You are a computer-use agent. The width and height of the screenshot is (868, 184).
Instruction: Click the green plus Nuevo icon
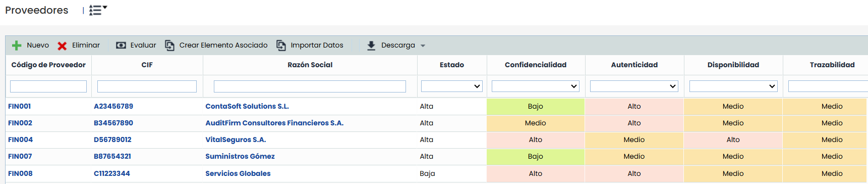[x=17, y=45]
